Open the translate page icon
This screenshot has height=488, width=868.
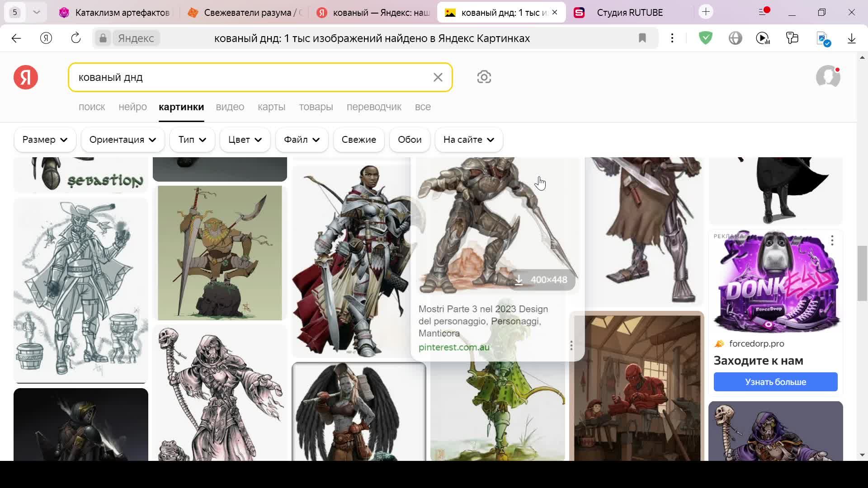[793, 38]
